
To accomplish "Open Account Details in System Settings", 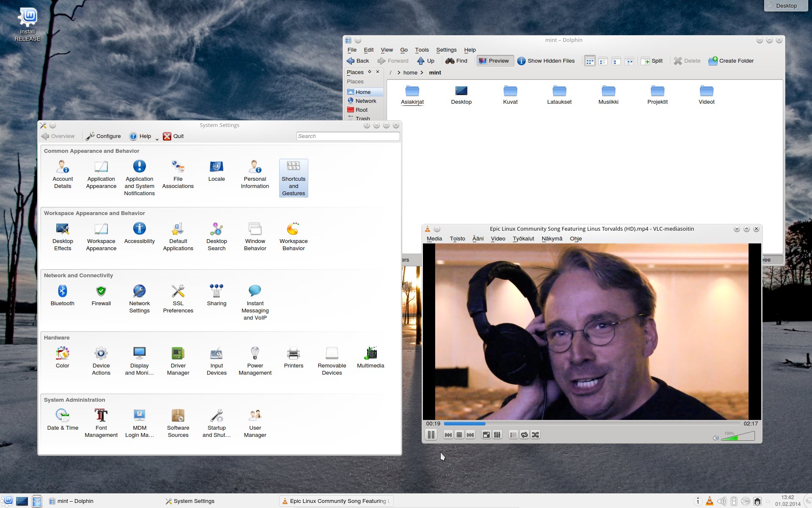I will pyautogui.click(x=63, y=174).
